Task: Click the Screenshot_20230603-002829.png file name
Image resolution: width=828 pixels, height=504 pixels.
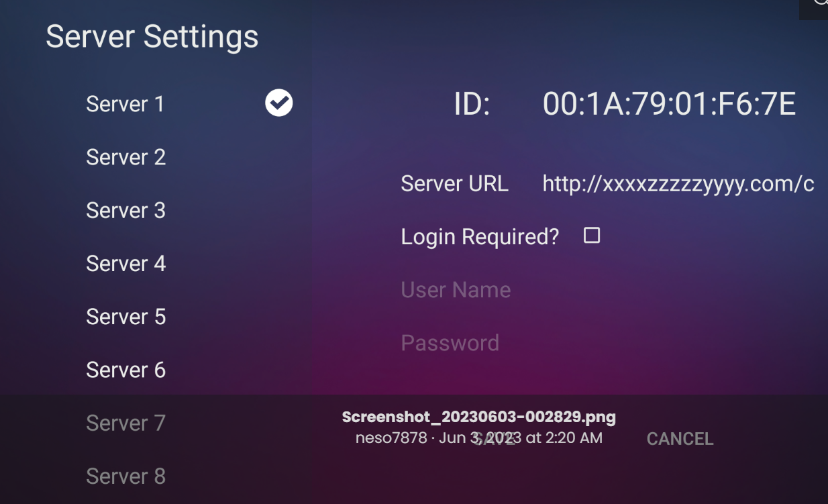Action: (x=478, y=417)
